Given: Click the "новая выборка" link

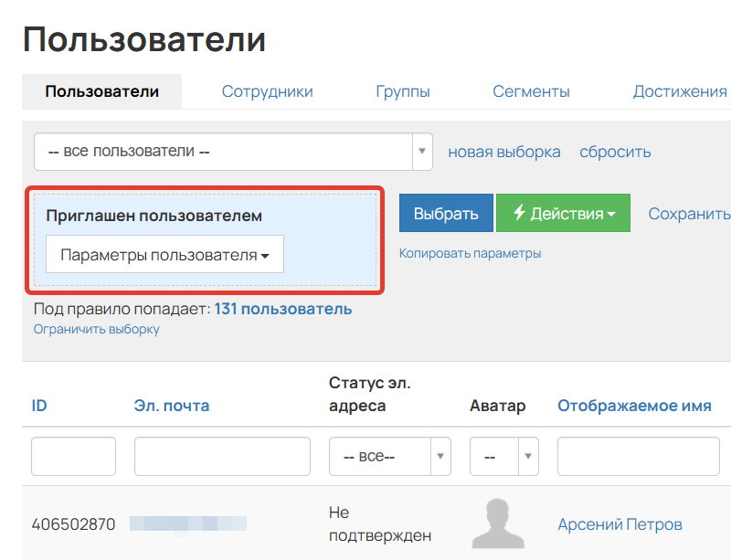Looking at the screenshot, I should (503, 152).
